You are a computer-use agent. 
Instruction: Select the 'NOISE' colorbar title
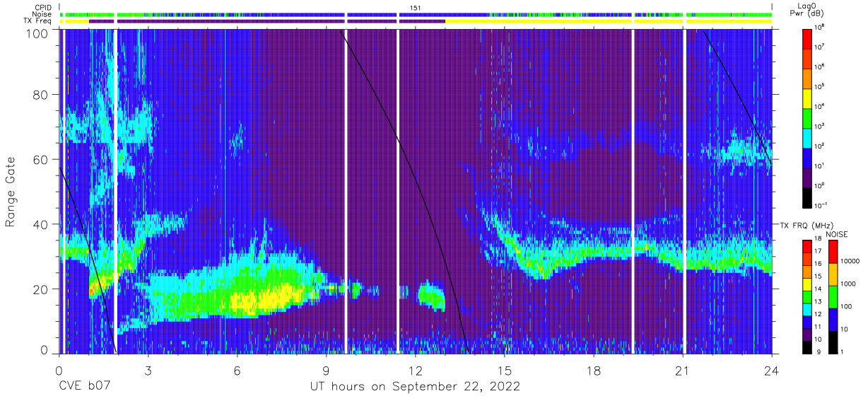point(838,234)
